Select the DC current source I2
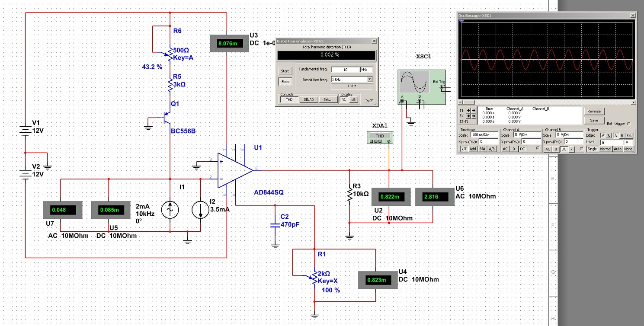This screenshot has width=644, height=326. pyautogui.click(x=200, y=210)
